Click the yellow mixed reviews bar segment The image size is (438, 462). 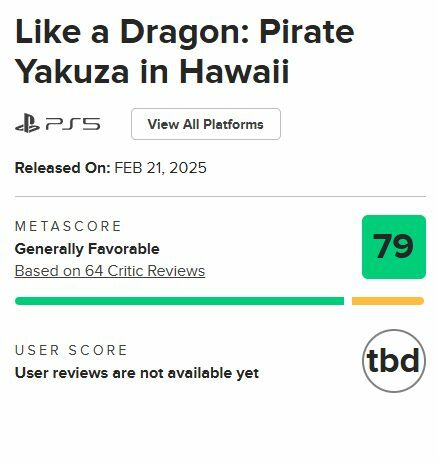pyautogui.click(x=388, y=301)
